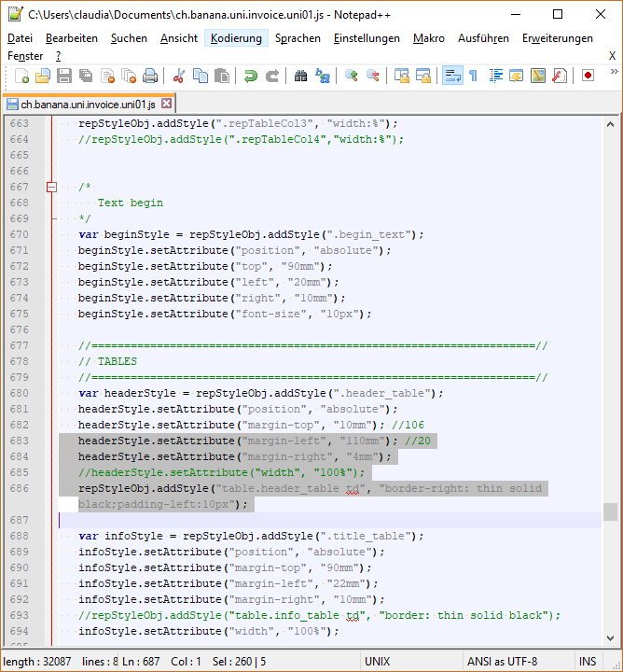Open the Erweiterungen menu
The image size is (623, 672).
click(558, 38)
